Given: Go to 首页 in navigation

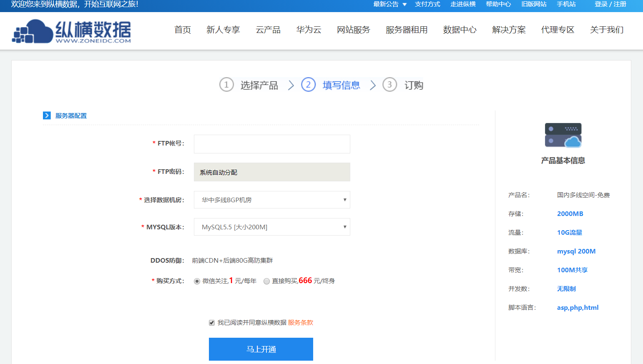Looking at the screenshot, I should point(183,30).
